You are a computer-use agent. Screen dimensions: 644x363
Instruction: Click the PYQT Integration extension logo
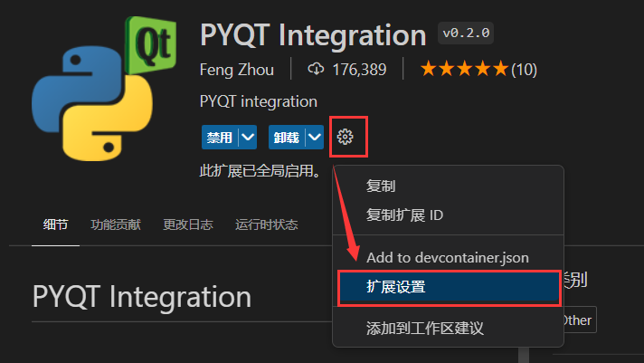104,89
